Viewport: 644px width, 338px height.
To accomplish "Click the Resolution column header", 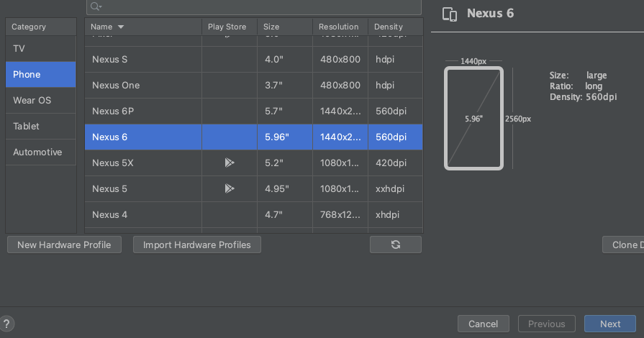I will (340, 27).
